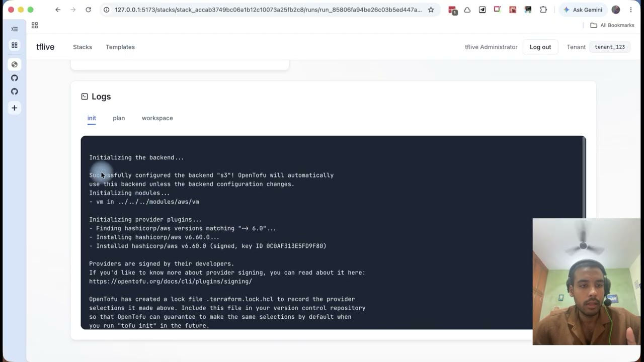Open the Extensions puzzle-piece menu
644x362 pixels.
(x=543, y=10)
